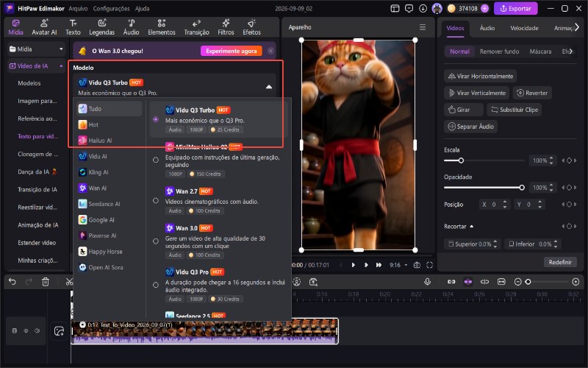Click the user avatar icon
Screen dimensions: 588x368
[437, 8]
